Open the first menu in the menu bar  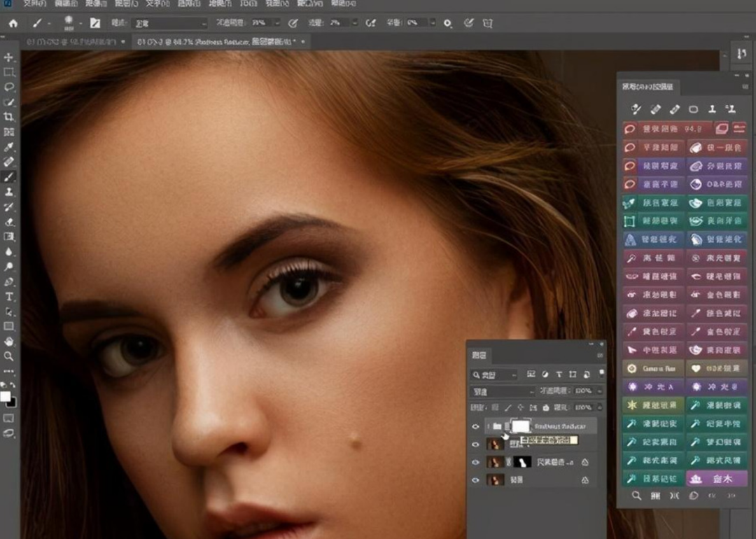click(35, 3)
